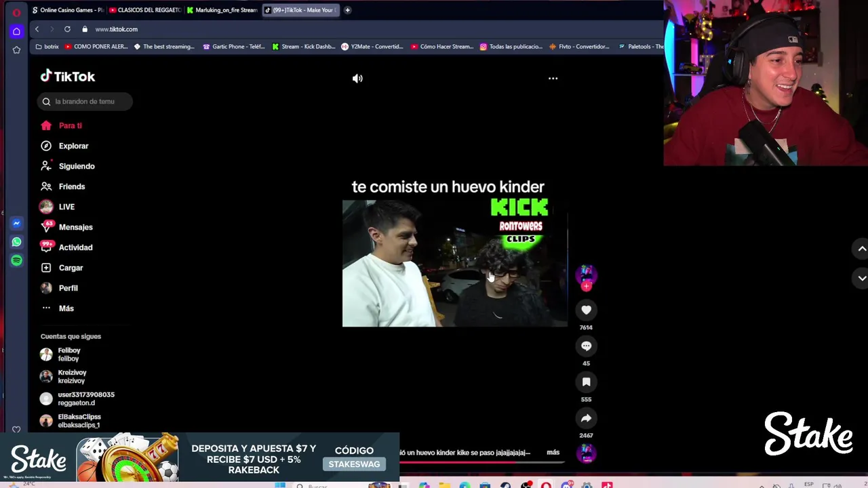Viewport: 868px width, 488px height.
Task: Open a new browser tab
Action: pos(347,10)
